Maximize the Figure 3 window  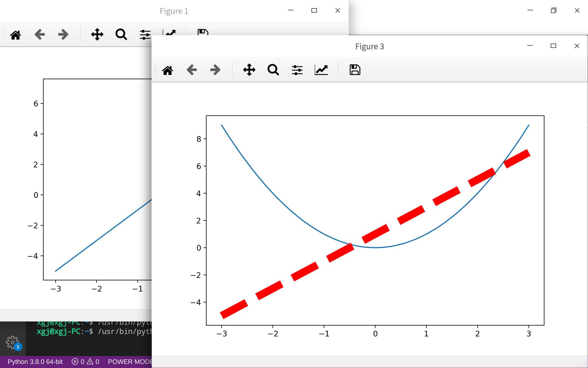click(x=553, y=46)
